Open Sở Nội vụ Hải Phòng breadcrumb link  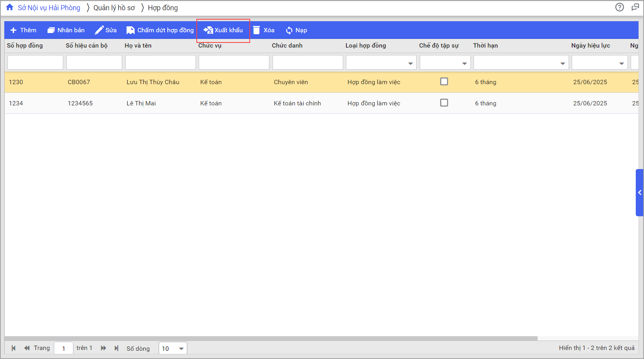[x=49, y=8]
